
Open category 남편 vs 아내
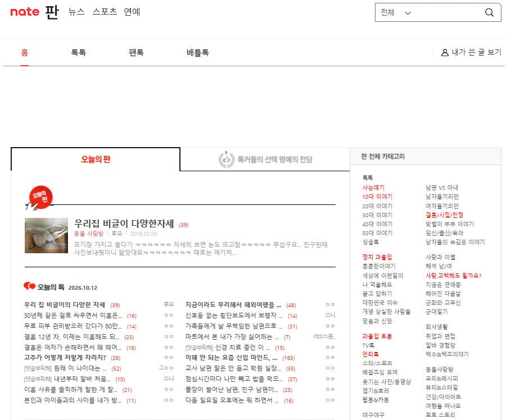click(x=442, y=188)
